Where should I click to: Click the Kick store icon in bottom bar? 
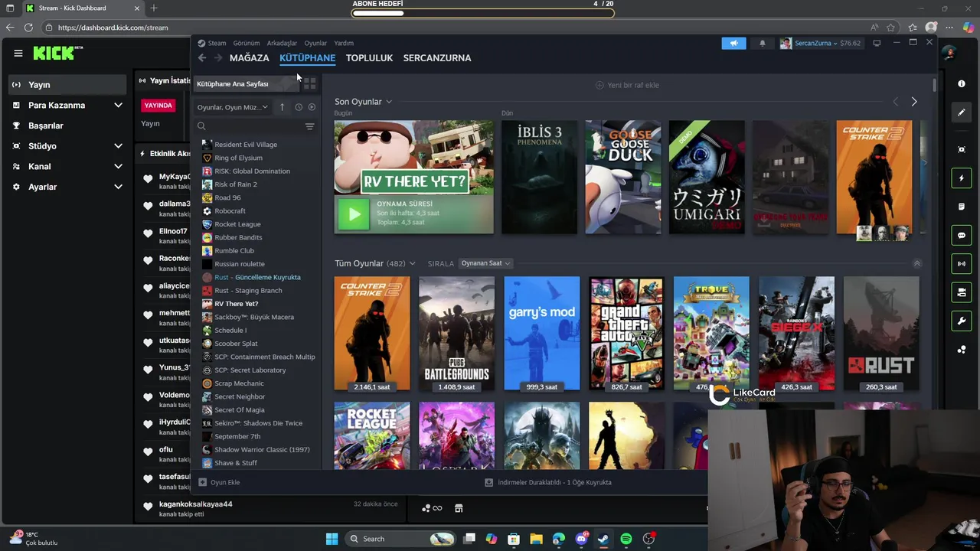pos(459,508)
